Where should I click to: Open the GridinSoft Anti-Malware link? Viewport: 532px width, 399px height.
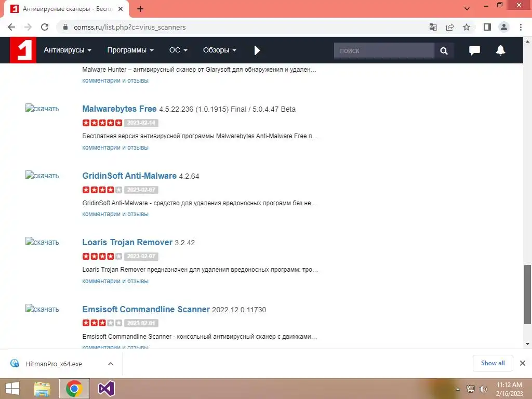click(x=129, y=176)
